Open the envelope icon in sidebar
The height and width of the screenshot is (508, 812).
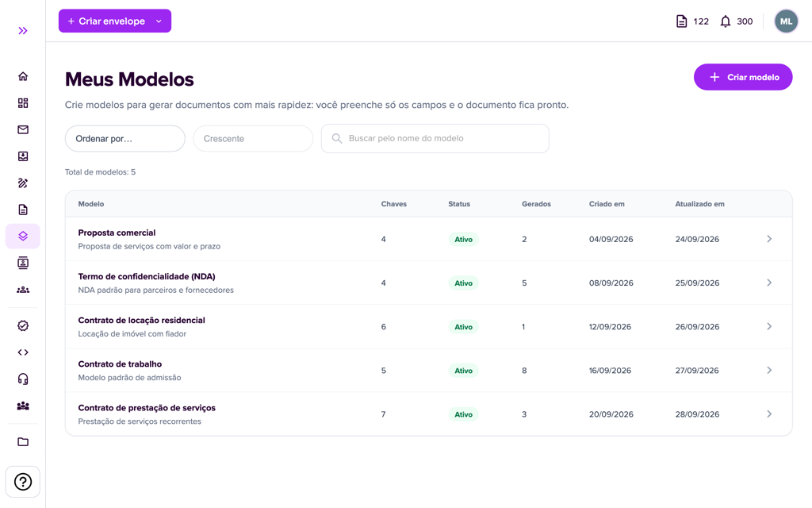(23, 129)
